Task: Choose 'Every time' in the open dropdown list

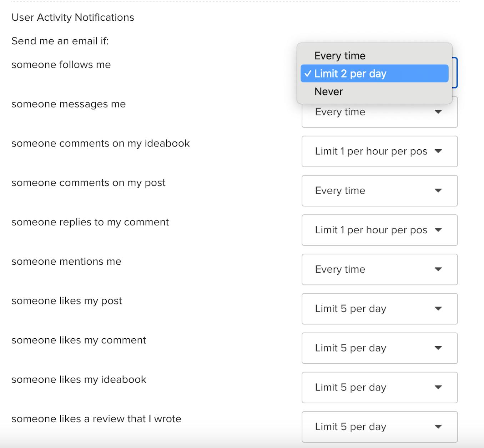Action: click(374, 56)
